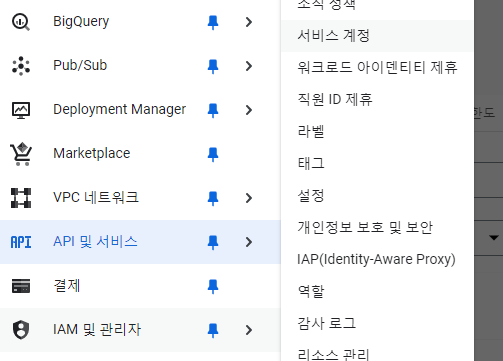The height and width of the screenshot is (361, 503).
Task: Click the IAM 및 관리자 shield icon
Action: [x=21, y=330]
